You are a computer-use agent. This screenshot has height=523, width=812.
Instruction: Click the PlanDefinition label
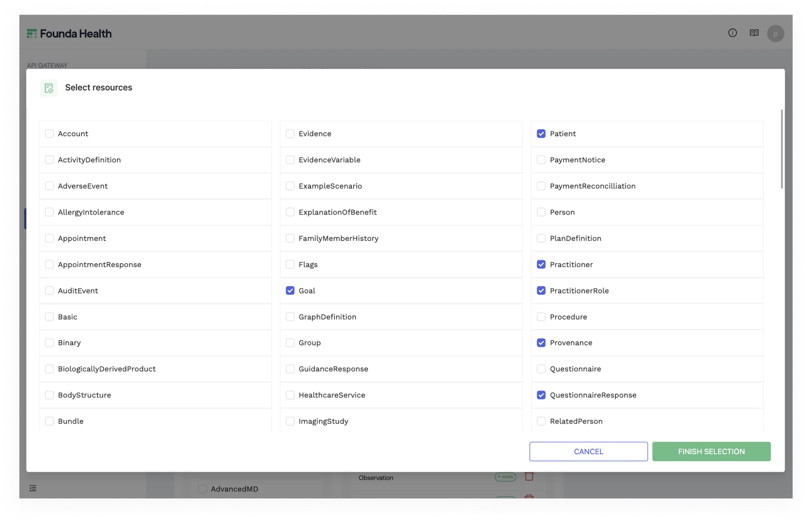tap(575, 238)
